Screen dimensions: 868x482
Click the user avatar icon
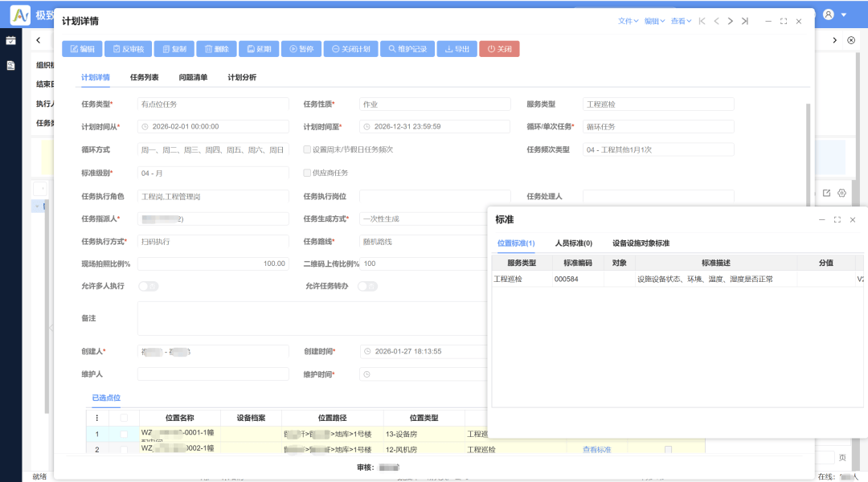828,14
